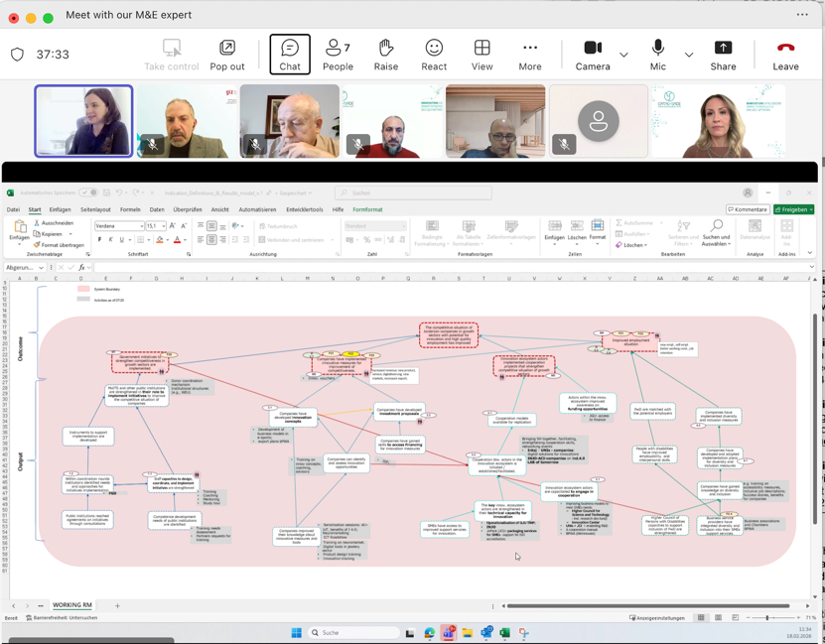The height and width of the screenshot is (644, 825).
Task: Open the React emoji picker
Action: [x=434, y=55]
